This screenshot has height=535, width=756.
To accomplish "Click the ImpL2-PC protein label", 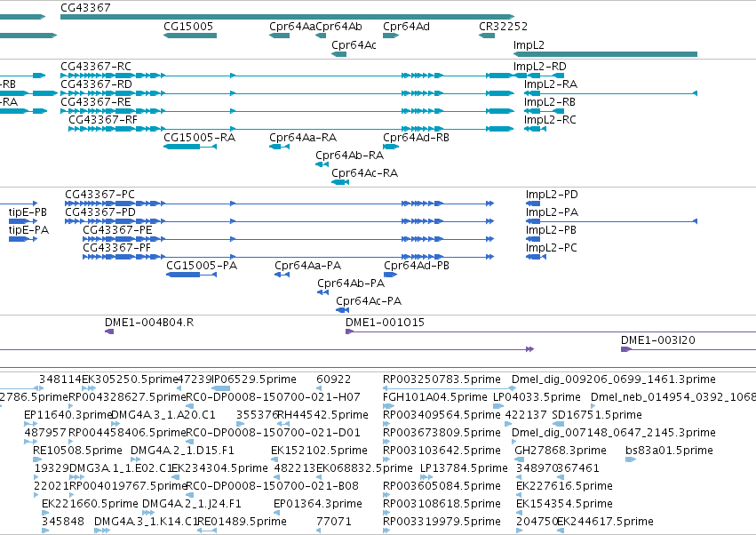I will [x=551, y=247].
